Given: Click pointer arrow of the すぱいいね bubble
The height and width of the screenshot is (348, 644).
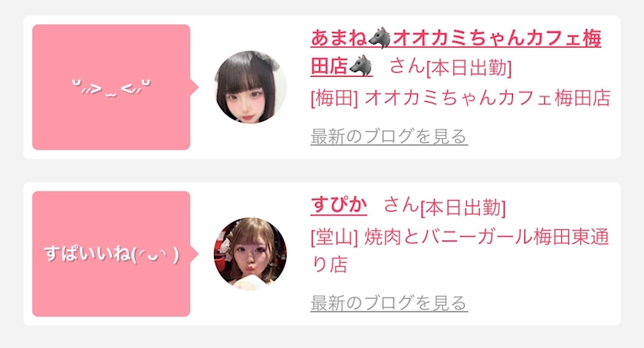Looking at the screenshot, I should [x=194, y=254].
